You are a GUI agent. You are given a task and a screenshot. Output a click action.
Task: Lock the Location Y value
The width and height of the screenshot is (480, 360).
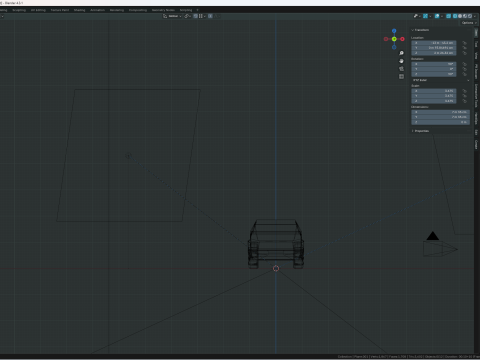(464, 48)
